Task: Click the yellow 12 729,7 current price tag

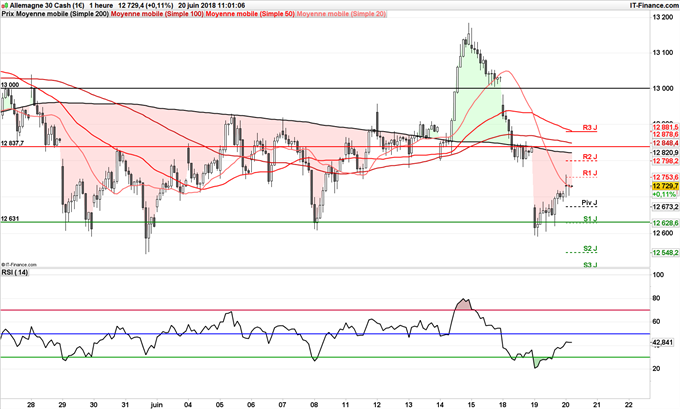Action: pyautogui.click(x=666, y=186)
